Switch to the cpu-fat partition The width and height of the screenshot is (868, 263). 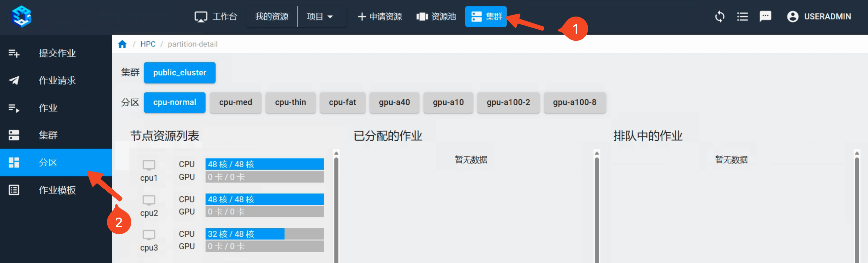click(x=342, y=102)
